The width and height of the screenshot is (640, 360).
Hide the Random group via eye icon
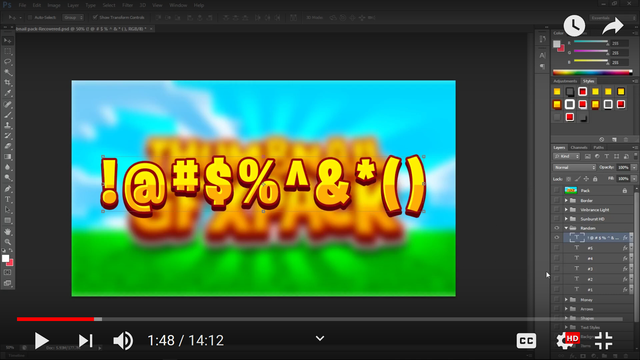[x=556, y=228]
